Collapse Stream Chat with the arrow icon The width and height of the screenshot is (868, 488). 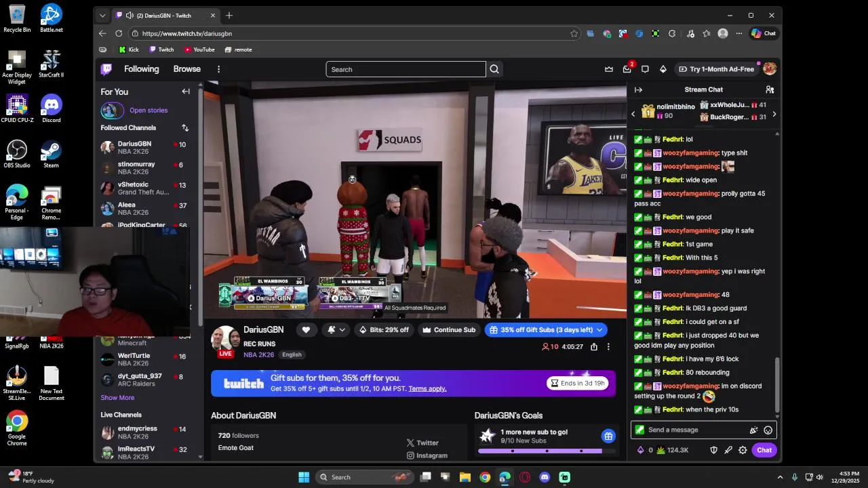(x=638, y=89)
